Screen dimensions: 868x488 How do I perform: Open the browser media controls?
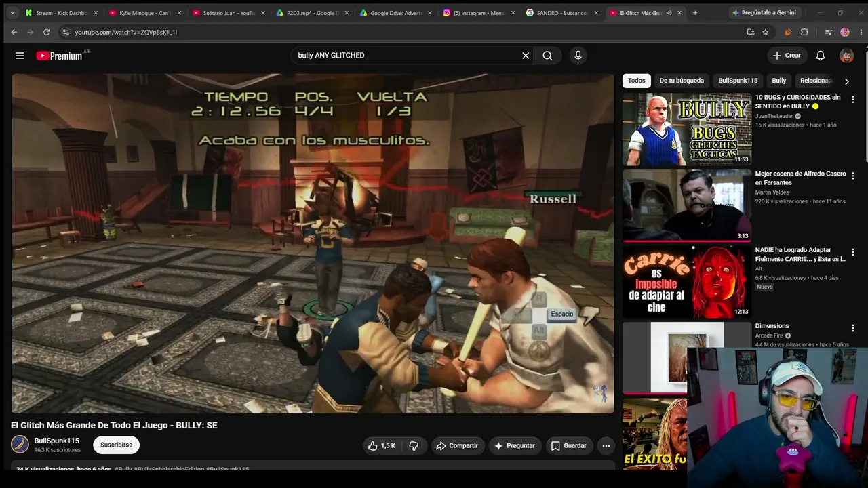[829, 32]
